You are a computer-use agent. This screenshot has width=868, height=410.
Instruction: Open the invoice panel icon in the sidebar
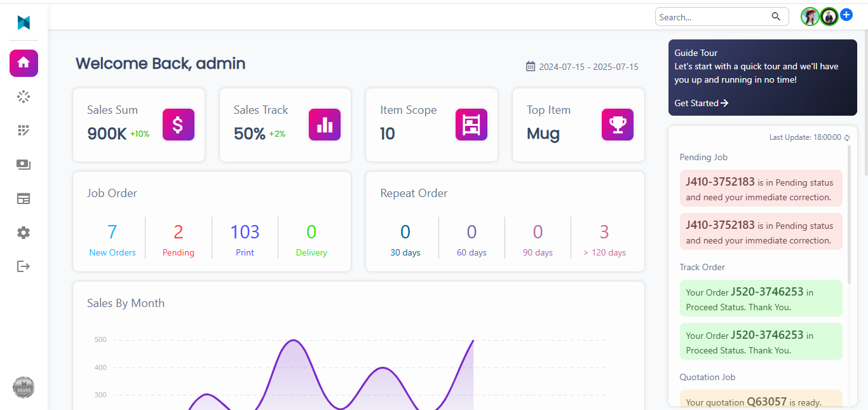point(24,198)
